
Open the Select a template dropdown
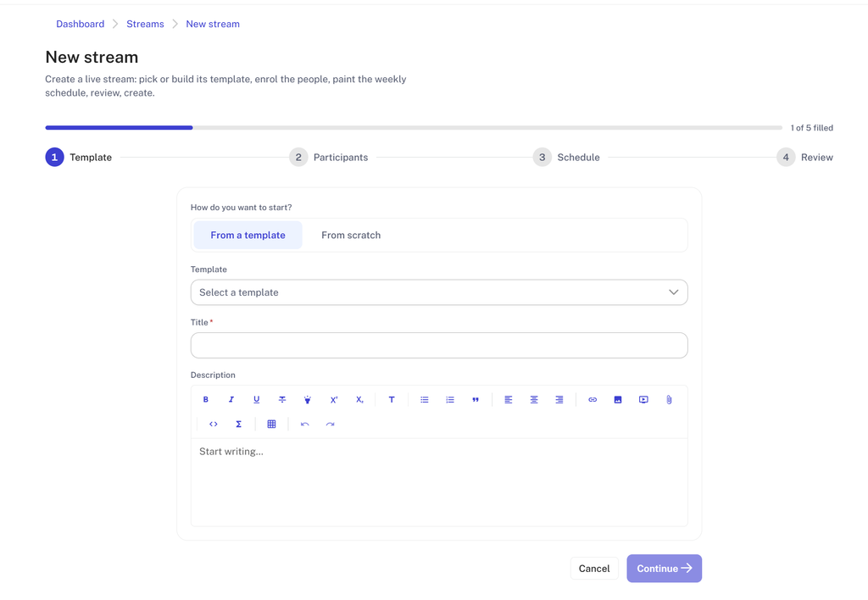439,292
